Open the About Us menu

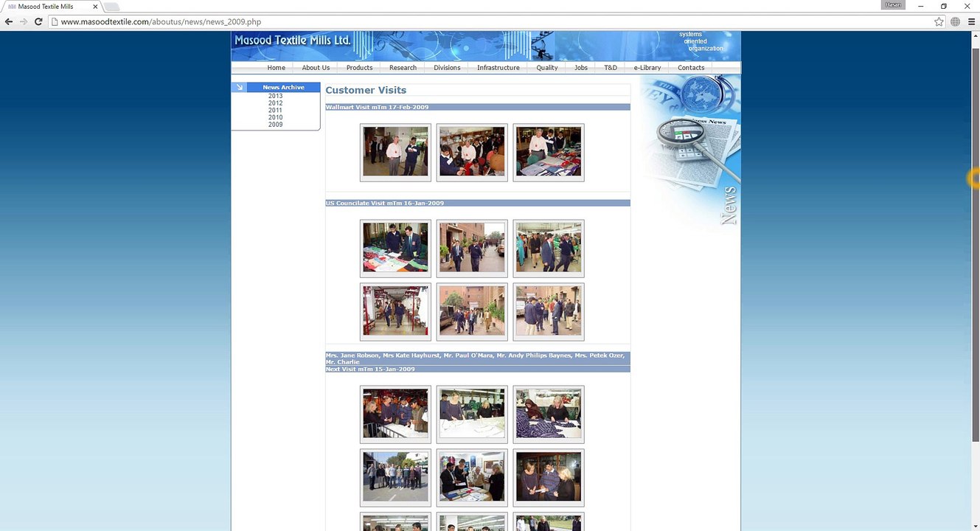[x=316, y=68]
